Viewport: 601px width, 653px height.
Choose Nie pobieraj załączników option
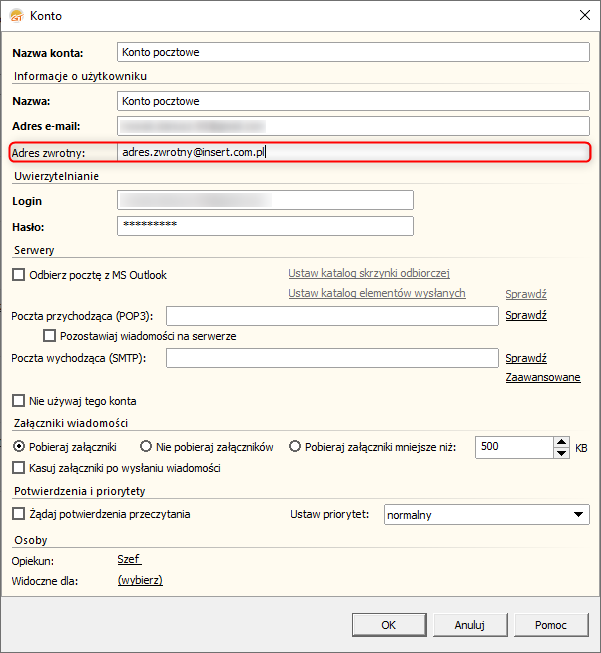pos(146,447)
